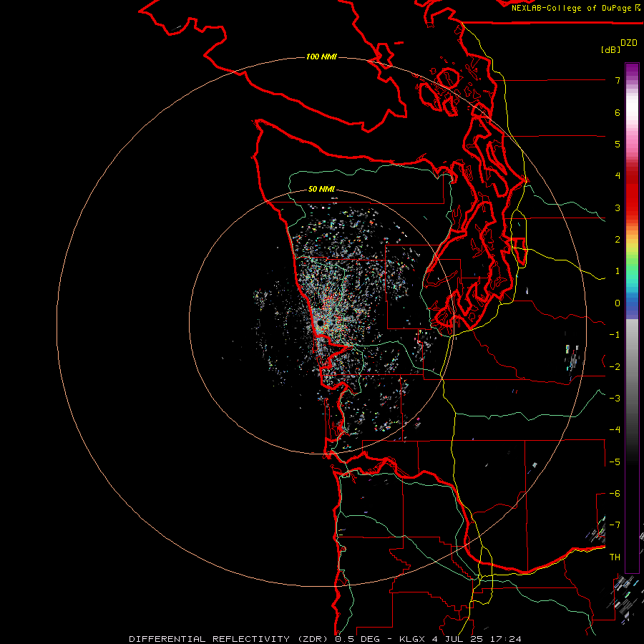Viewport: 644px width, 644px height.
Task: Select the -4 dB scale value
Action: point(615,430)
